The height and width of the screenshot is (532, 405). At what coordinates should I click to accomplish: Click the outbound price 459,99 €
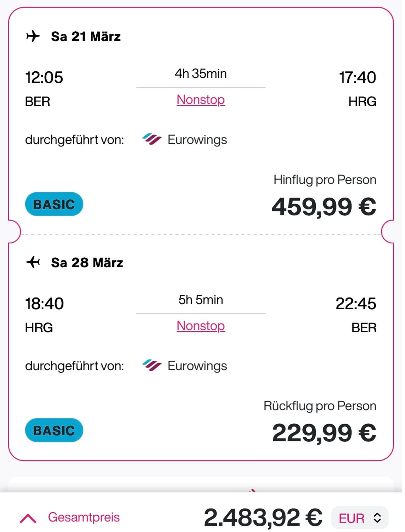(x=324, y=206)
